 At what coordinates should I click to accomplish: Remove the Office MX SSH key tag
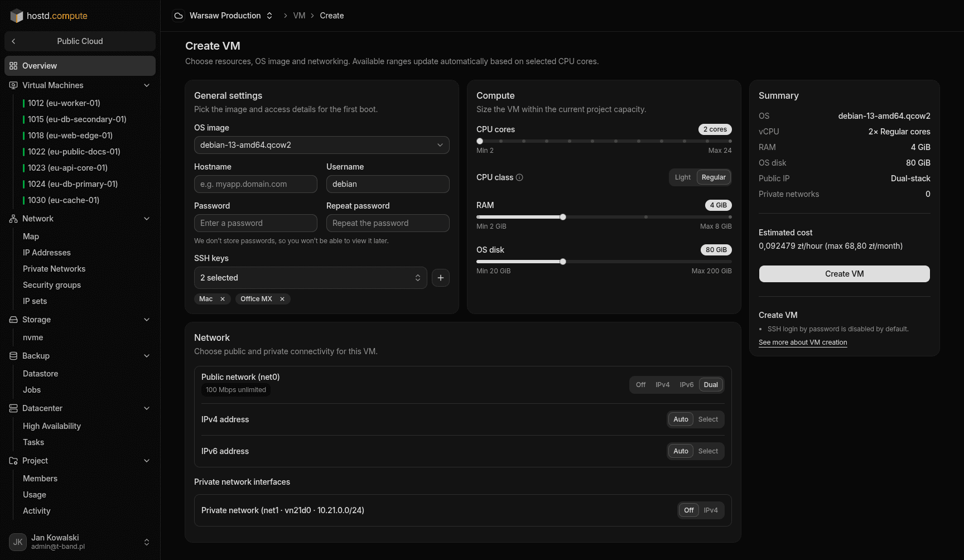[x=282, y=299]
